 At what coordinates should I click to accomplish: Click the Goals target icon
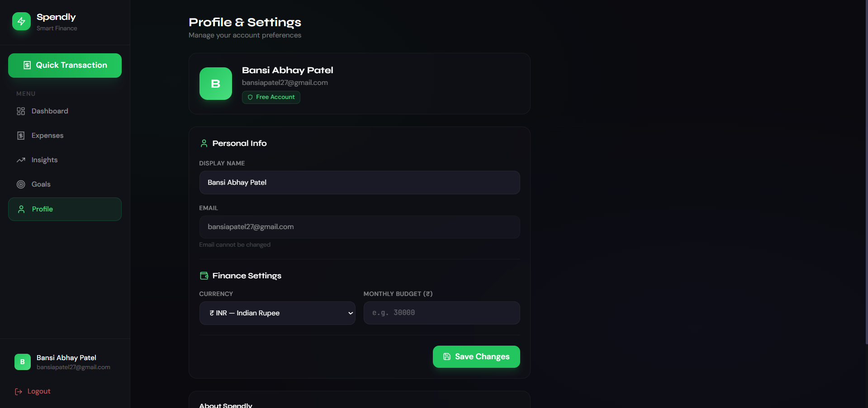(21, 184)
